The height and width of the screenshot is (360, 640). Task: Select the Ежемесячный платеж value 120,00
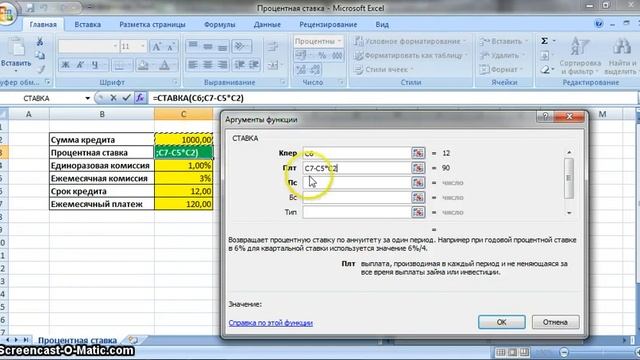184,204
